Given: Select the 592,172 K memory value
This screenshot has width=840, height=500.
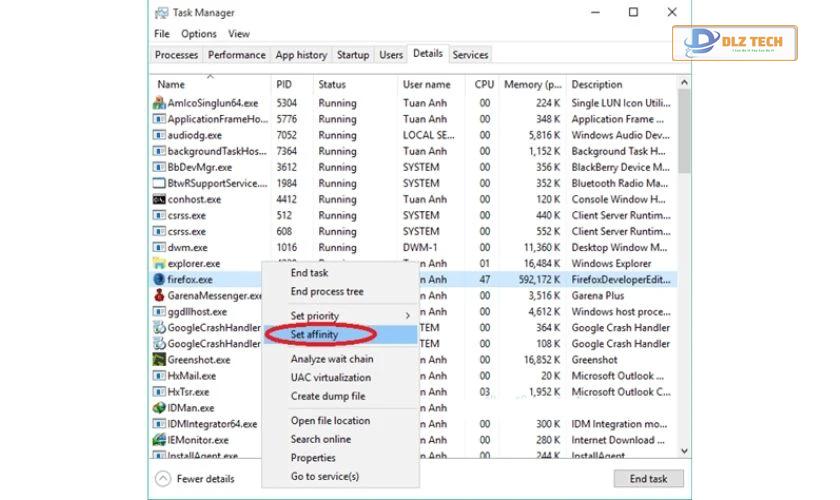Looking at the screenshot, I should 539,279.
